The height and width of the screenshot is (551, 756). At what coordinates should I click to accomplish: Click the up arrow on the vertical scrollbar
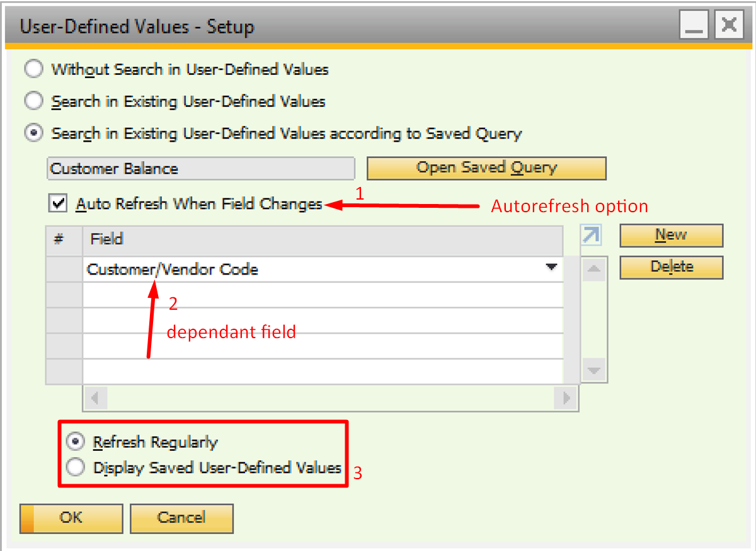coord(593,267)
